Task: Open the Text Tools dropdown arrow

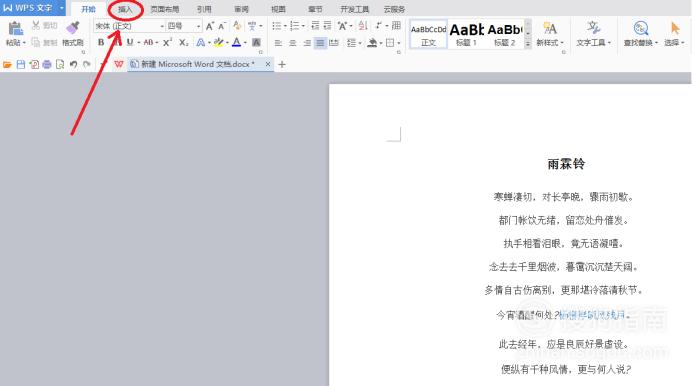Action: (609, 43)
